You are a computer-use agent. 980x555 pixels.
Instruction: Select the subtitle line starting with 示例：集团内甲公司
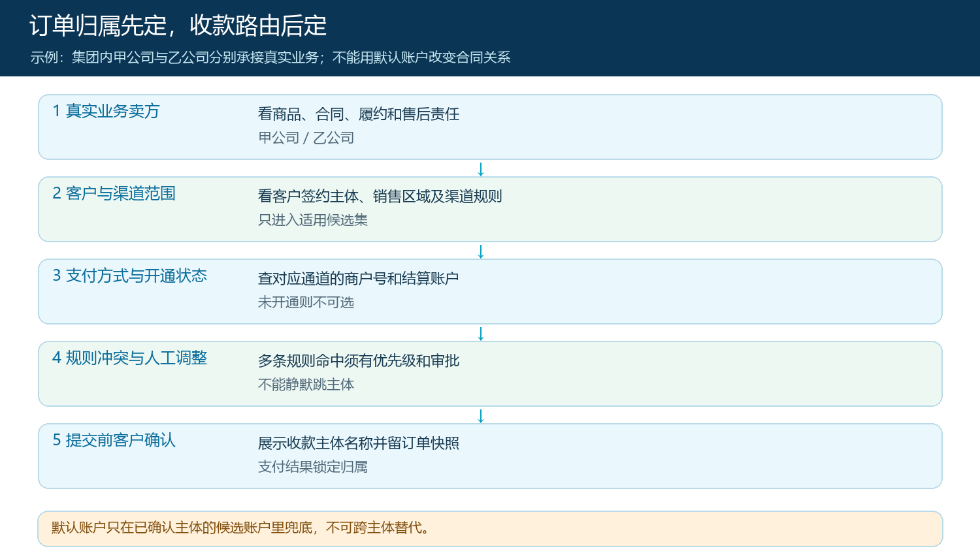pyautogui.click(x=270, y=57)
